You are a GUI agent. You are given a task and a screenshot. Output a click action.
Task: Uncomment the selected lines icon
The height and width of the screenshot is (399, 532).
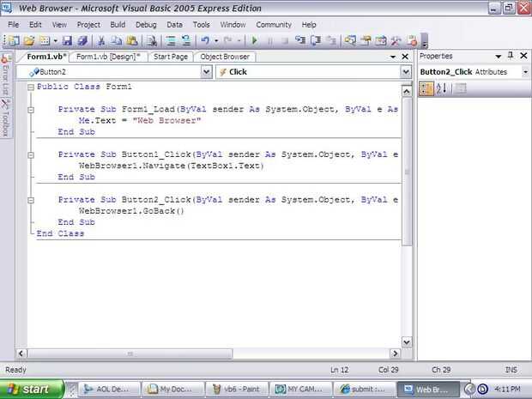click(186, 40)
